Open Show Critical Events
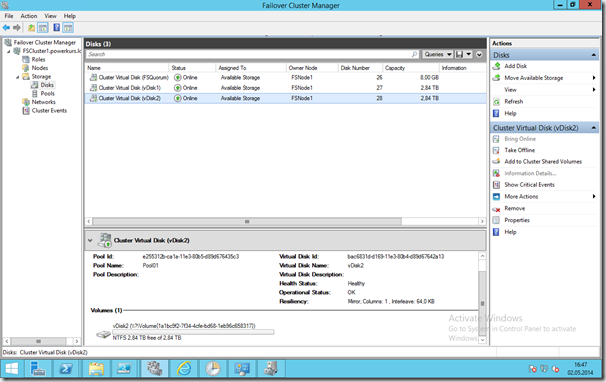This screenshot has height=382, width=606. (x=529, y=185)
